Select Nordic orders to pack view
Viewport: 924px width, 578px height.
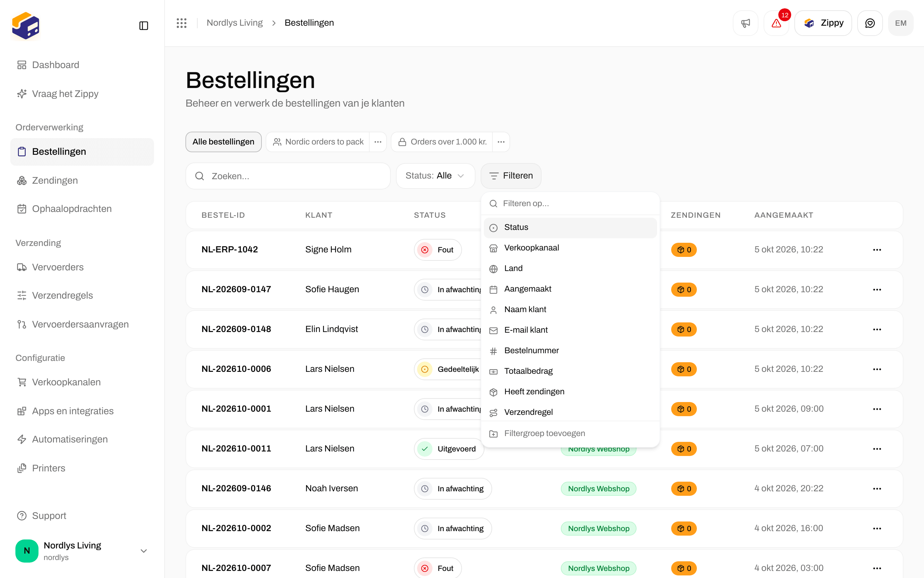click(318, 142)
